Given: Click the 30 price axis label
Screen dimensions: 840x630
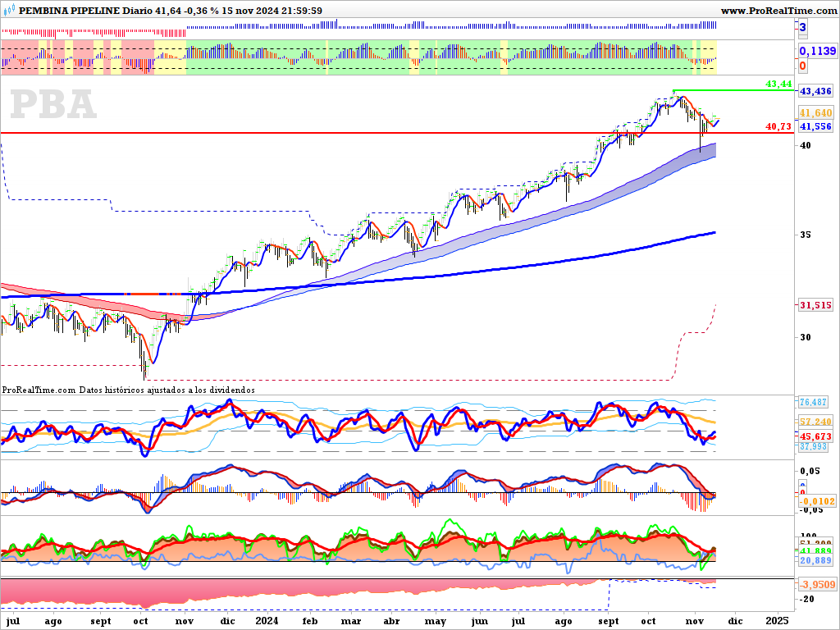Looking at the screenshot, I should click(x=806, y=337).
